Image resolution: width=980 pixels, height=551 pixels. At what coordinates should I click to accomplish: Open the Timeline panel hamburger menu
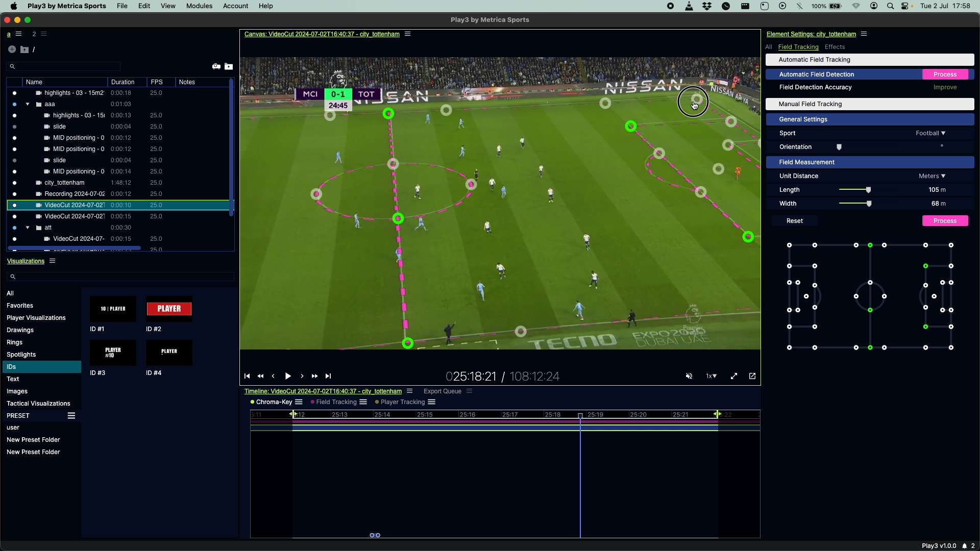tap(409, 391)
